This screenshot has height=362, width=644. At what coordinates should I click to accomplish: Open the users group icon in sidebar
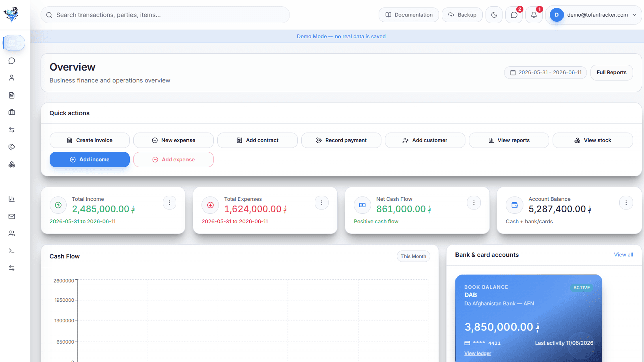[x=12, y=233]
